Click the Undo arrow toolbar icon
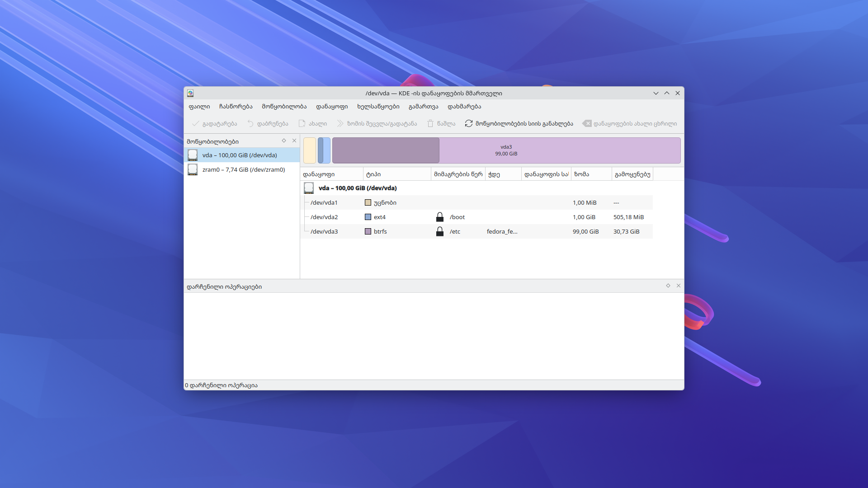The height and width of the screenshot is (488, 868). [250, 123]
